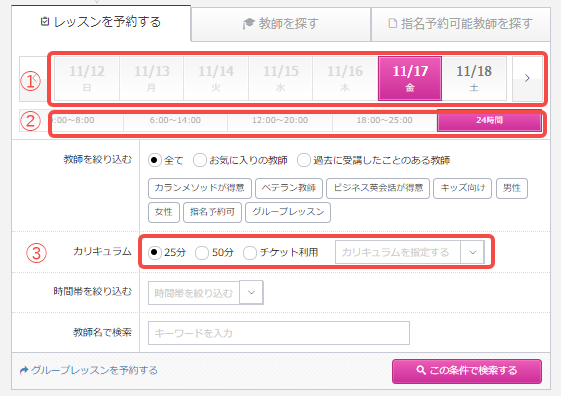Switch to the 教師を探す tab
This screenshot has height=396, width=561.
coord(281,24)
